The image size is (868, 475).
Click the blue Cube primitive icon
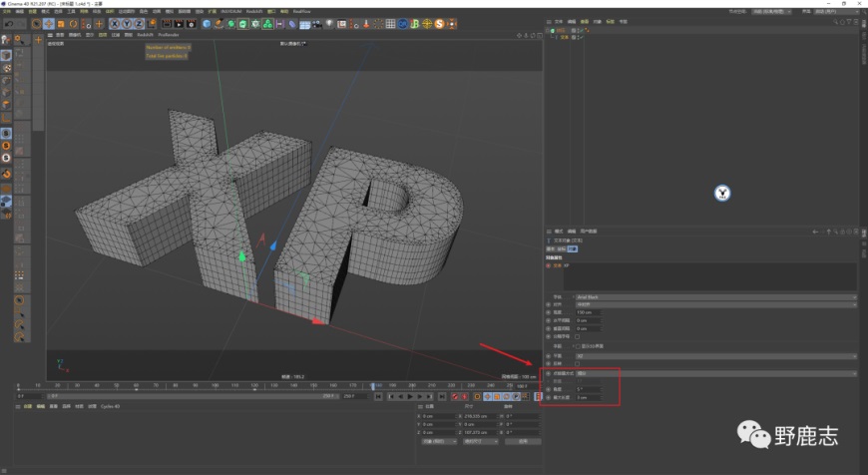(207, 24)
